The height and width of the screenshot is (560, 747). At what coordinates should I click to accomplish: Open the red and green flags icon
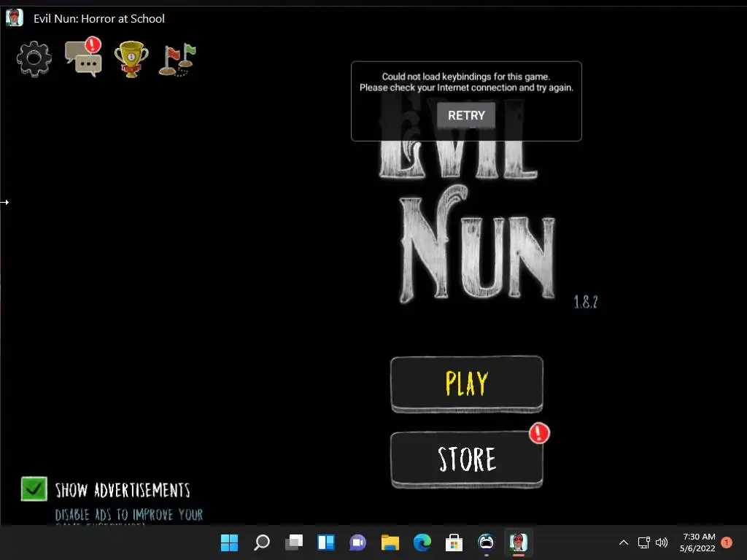177,60
